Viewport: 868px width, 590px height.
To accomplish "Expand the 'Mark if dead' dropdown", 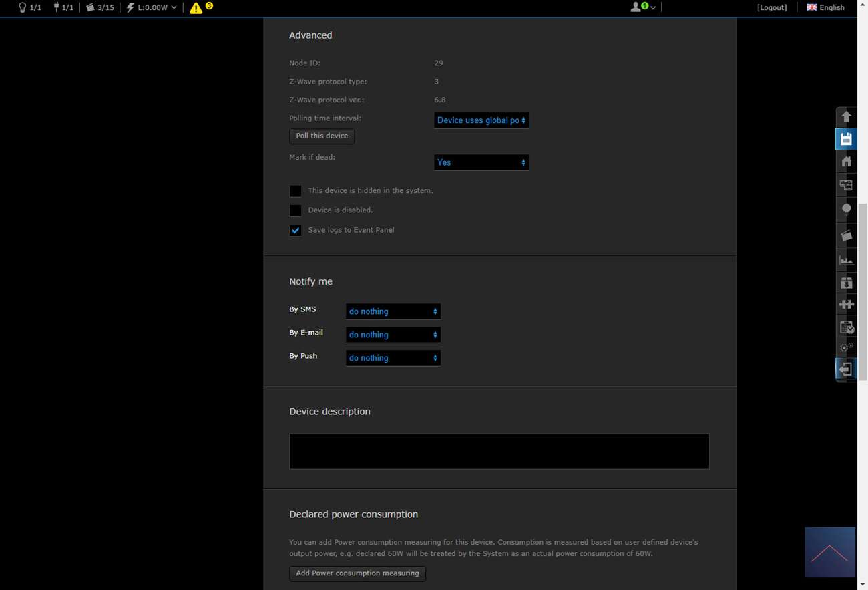I will coord(481,162).
